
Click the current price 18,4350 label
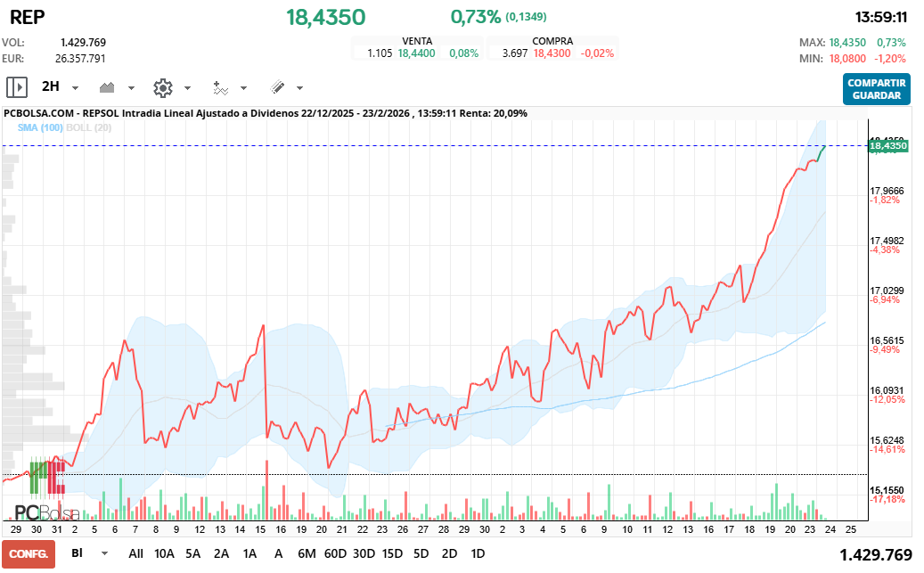coord(324,16)
